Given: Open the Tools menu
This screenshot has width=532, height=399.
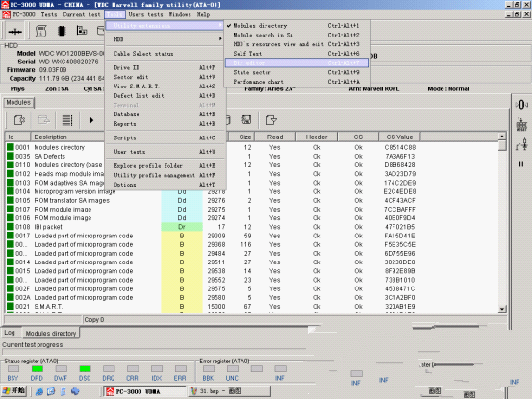Looking at the screenshot, I should click(114, 15).
